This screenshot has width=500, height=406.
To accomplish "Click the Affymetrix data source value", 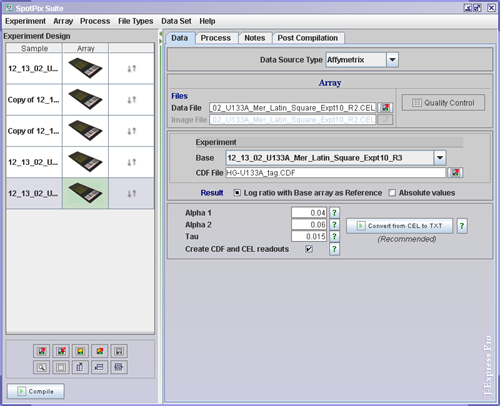I will 356,60.
